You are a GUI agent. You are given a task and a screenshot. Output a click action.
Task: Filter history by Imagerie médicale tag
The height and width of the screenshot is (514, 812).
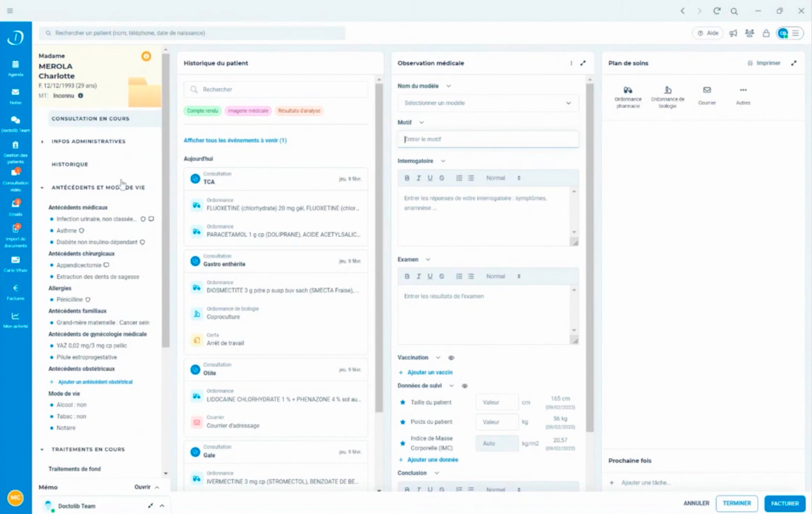[x=248, y=111]
